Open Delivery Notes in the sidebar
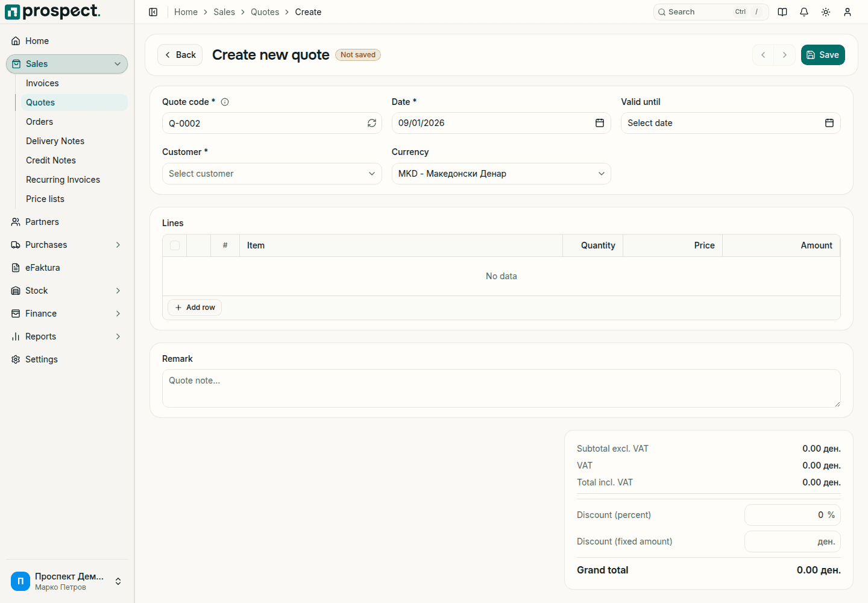The width and height of the screenshot is (868, 603). [x=74, y=141]
